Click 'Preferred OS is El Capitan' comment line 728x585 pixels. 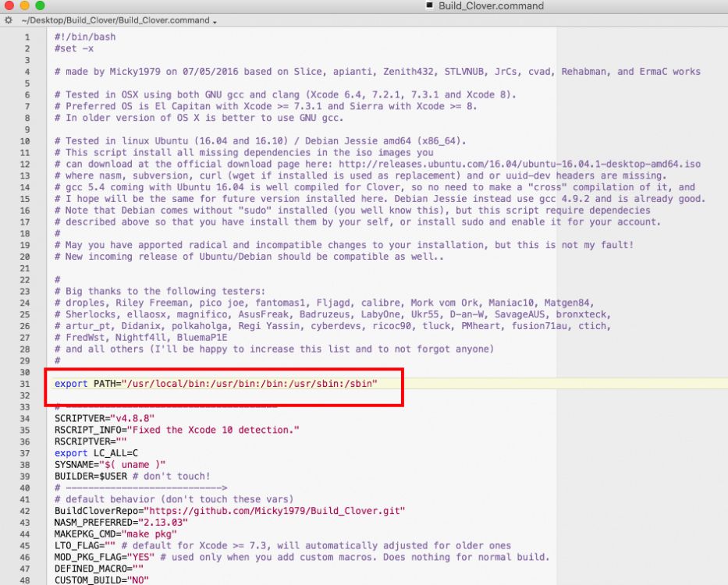click(x=265, y=106)
